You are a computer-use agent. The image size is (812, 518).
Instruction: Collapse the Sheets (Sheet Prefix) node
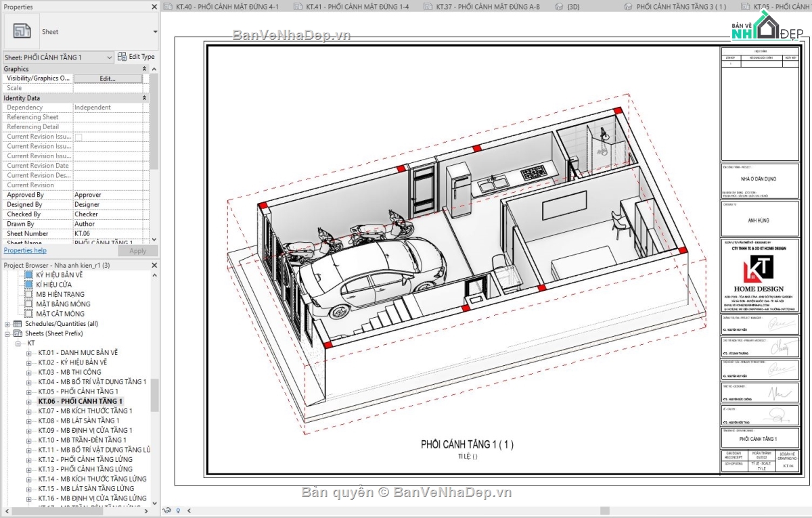click(x=7, y=333)
